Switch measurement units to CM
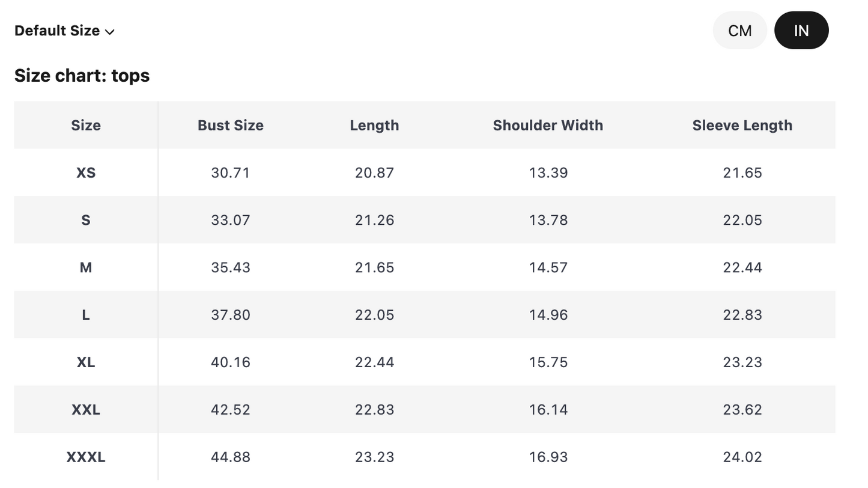Screen dimensions: 868x488 click(x=739, y=31)
